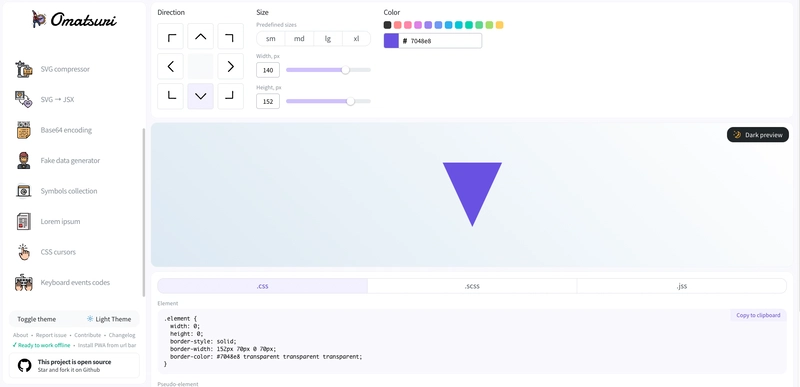Toggle the Light Theme switch
800x387 pixels.
[x=109, y=319]
